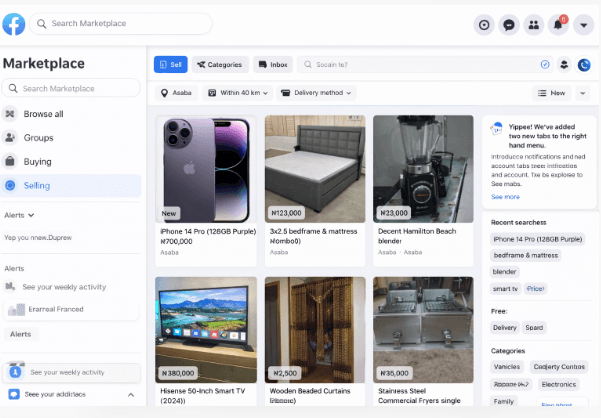Select recent search iPhone 14 Pro chip

pyautogui.click(x=537, y=239)
